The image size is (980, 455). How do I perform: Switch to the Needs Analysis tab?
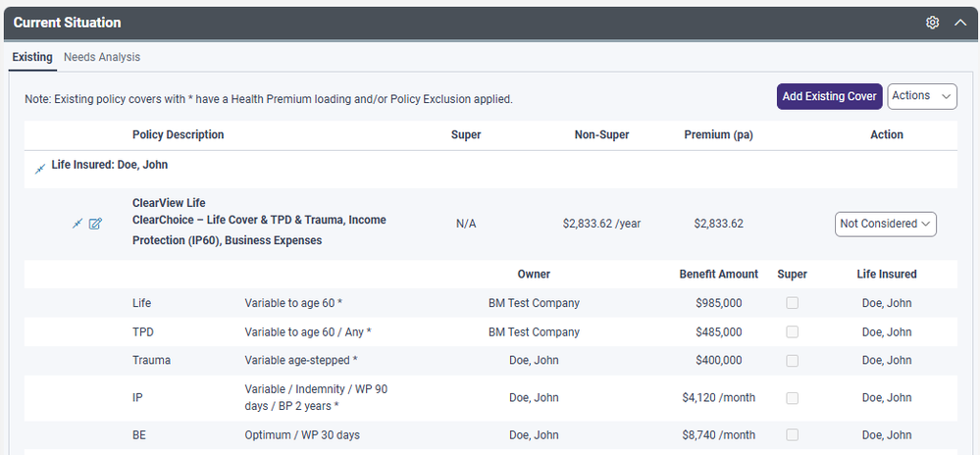102,57
